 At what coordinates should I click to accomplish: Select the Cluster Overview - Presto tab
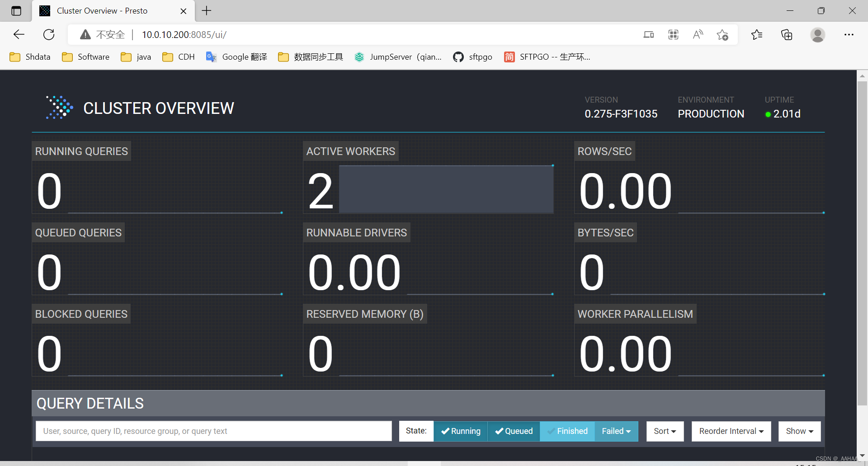pos(113,11)
